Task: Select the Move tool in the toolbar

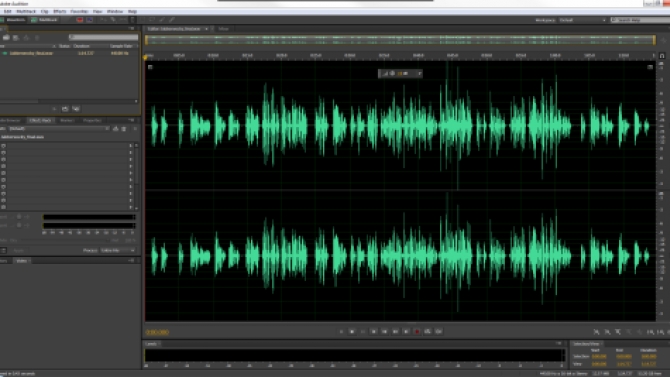Action: (x=103, y=20)
